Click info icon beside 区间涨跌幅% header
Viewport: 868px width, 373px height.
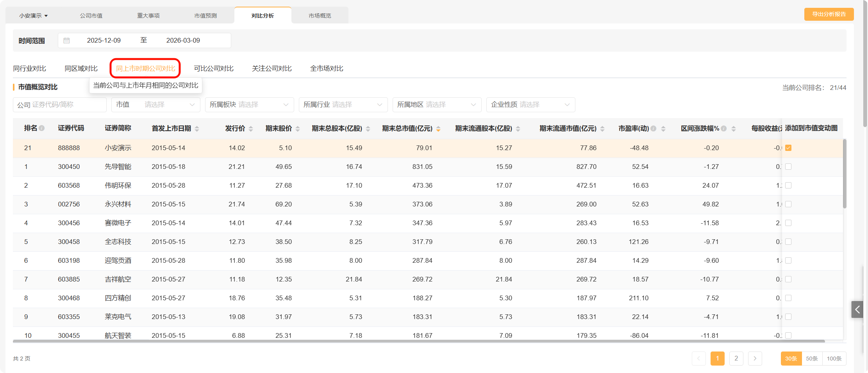(x=724, y=128)
